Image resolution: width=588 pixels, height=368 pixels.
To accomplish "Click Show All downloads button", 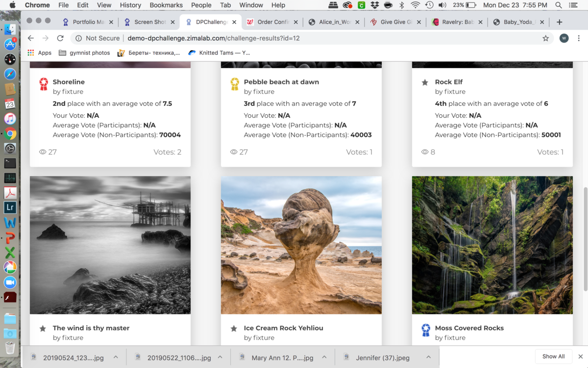I will click(x=553, y=356).
